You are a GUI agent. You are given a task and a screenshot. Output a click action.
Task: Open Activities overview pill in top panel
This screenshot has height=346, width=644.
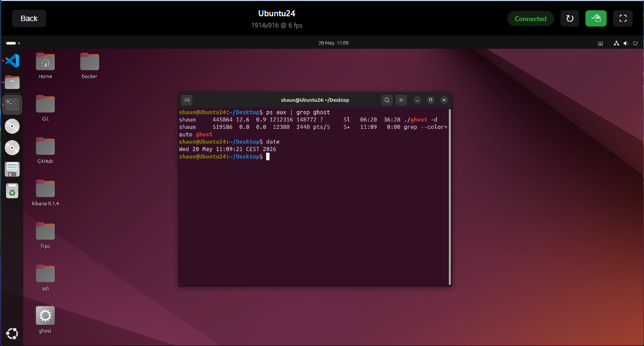click(12, 43)
